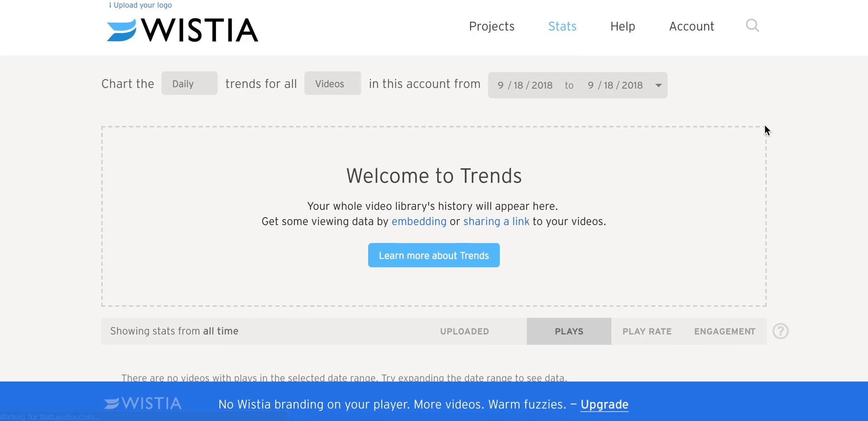The width and height of the screenshot is (868, 421).
Task: Expand the date range dropdown arrow
Action: (x=658, y=85)
